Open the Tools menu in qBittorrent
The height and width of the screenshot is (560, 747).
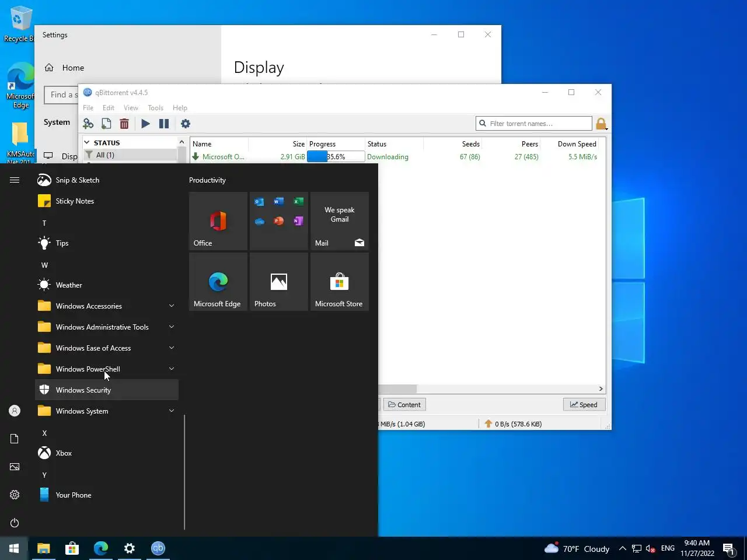155,108
